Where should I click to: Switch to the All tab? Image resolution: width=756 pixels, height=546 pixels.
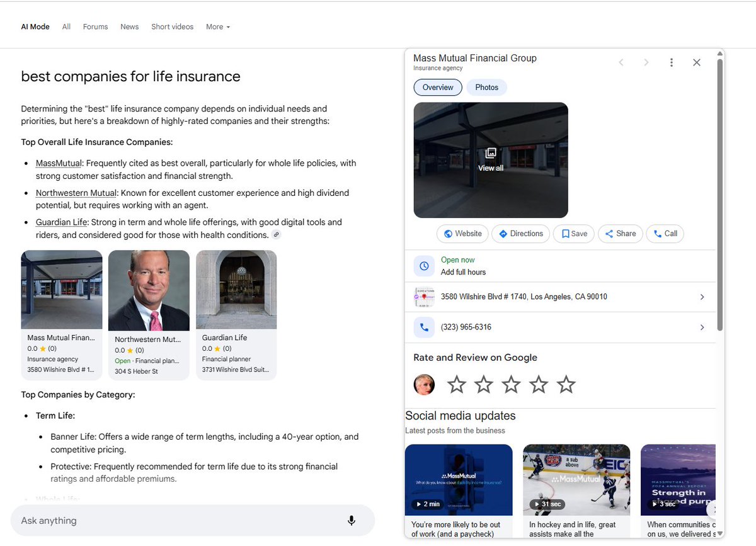[x=66, y=27]
